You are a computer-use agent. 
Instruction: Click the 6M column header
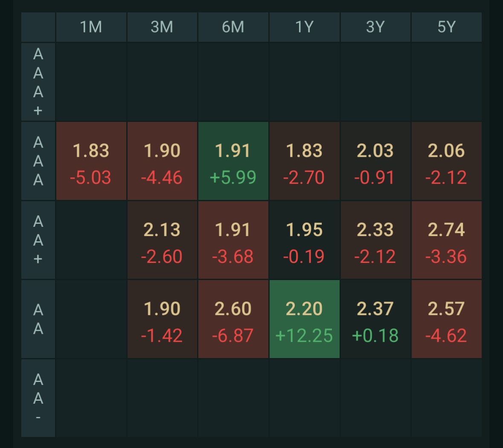tap(233, 27)
